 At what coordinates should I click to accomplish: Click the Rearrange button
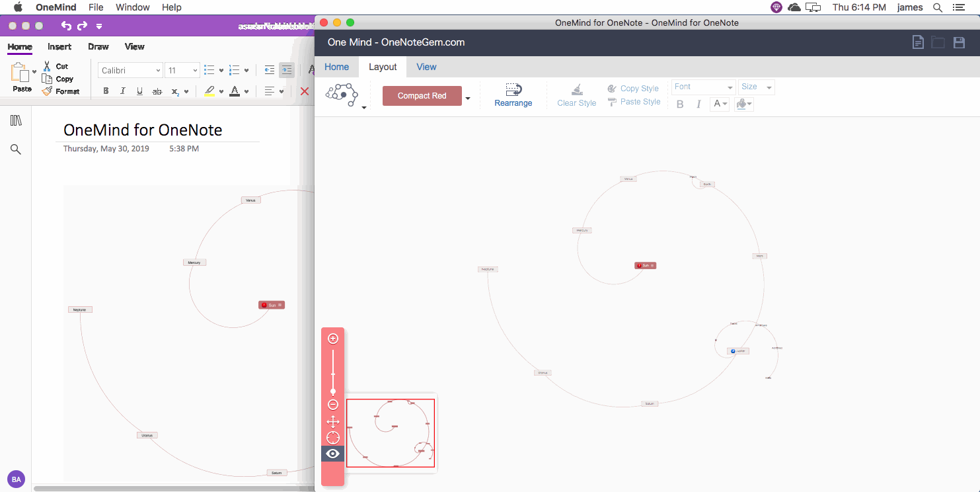(x=513, y=95)
